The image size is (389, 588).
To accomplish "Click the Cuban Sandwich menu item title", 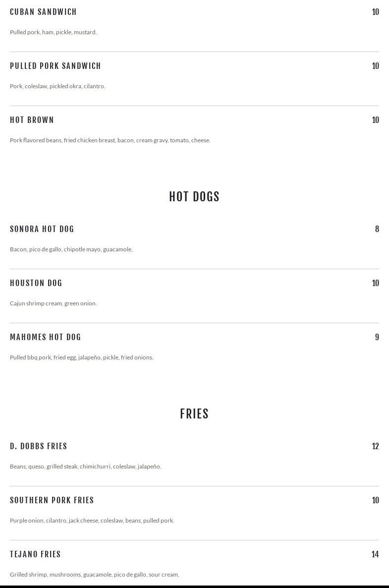I will coord(43,12).
